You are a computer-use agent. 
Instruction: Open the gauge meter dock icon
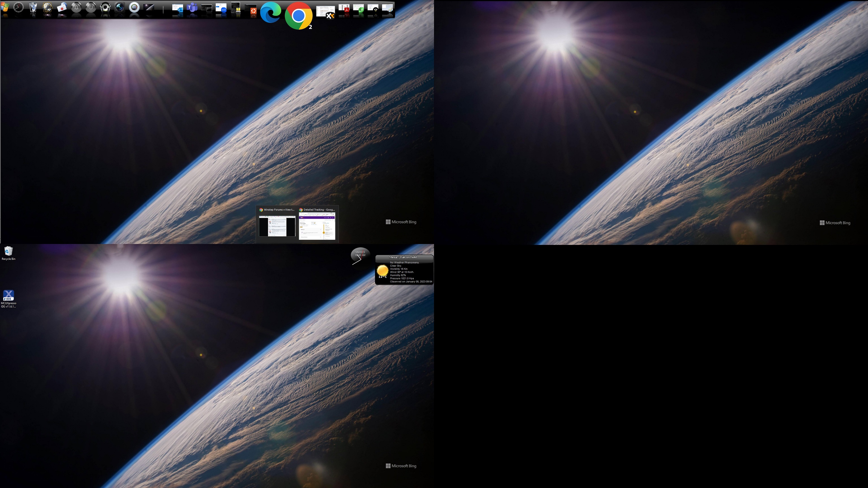pos(134,7)
